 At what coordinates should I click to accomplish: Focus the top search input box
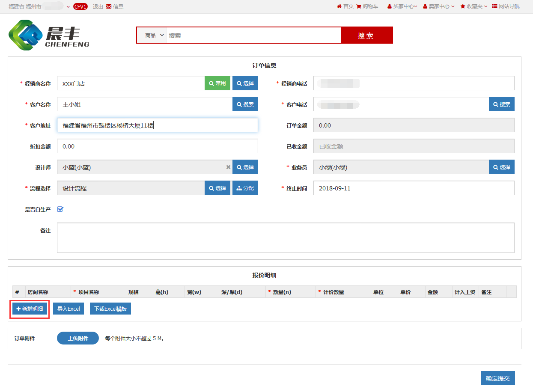(254, 36)
